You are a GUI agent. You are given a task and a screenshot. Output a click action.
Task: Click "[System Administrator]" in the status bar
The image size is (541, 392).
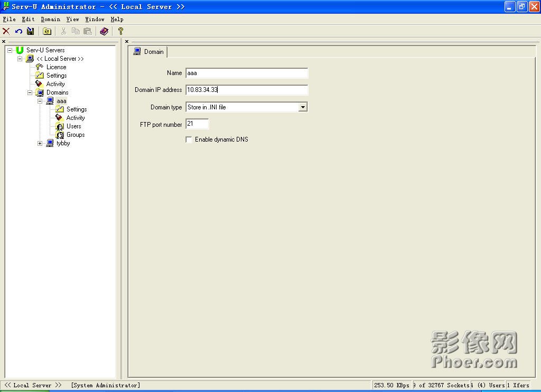coord(106,385)
